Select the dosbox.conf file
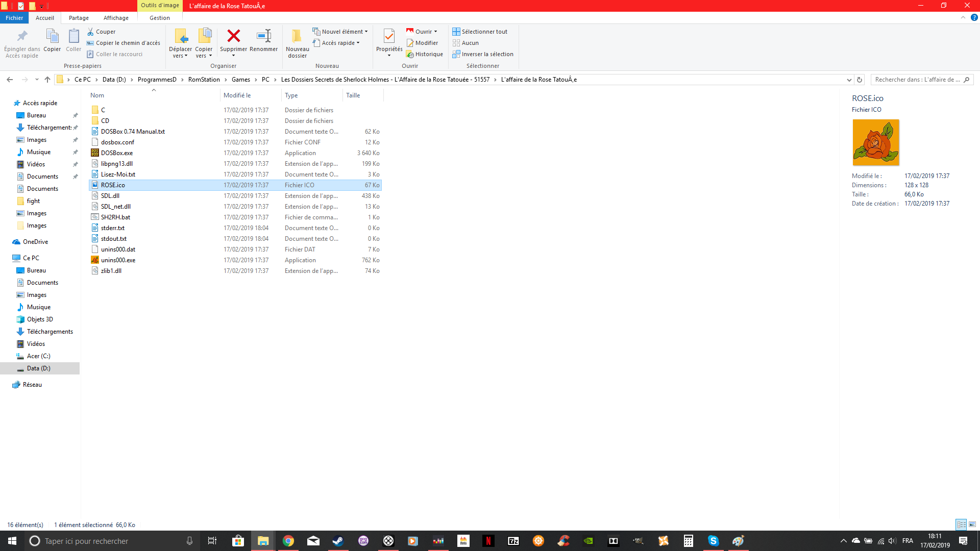 pyautogui.click(x=235, y=142)
